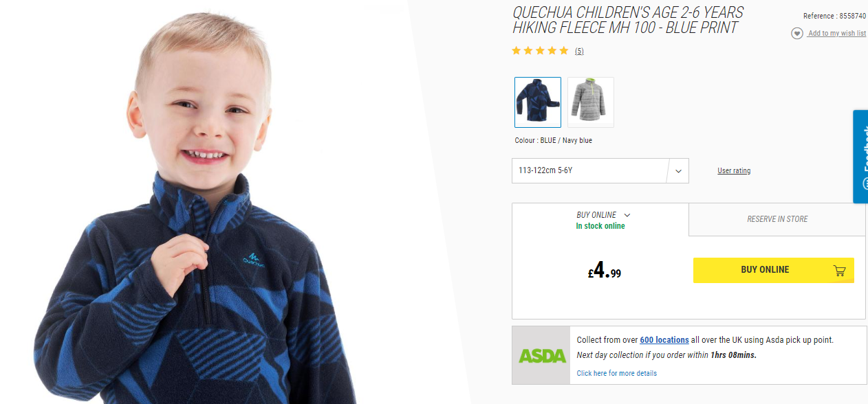Click the ASDA logo
Viewport: 868px width, 404px height.
pyautogui.click(x=541, y=355)
